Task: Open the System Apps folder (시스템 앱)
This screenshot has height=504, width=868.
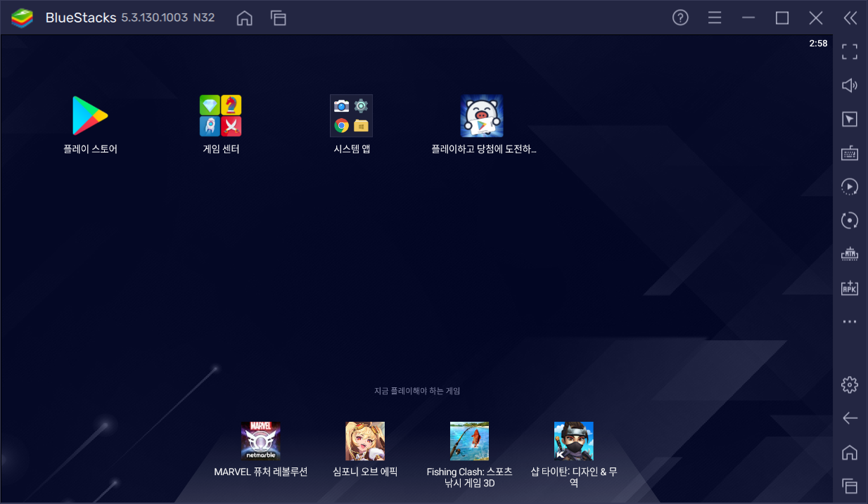Action: [x=352, y=116]
